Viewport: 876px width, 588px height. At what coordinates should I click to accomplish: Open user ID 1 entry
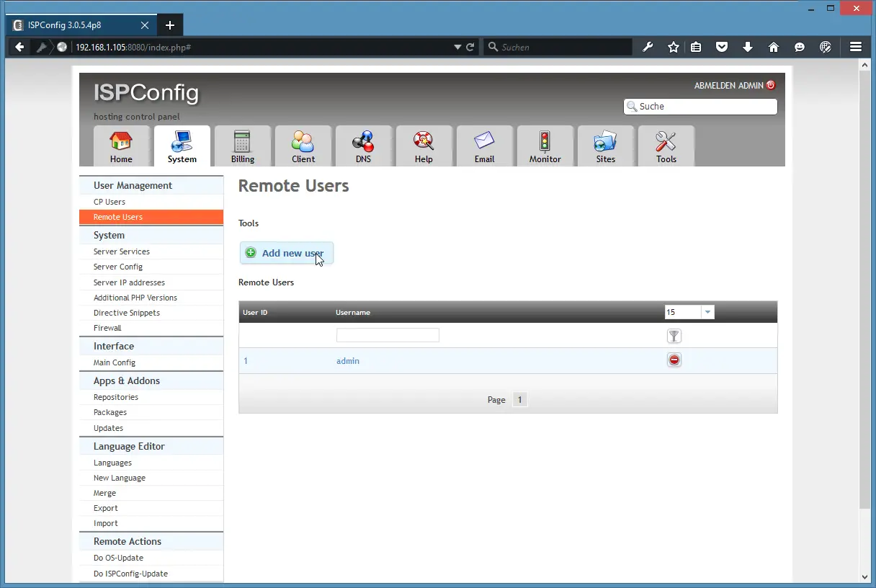[x=246, y=361]
